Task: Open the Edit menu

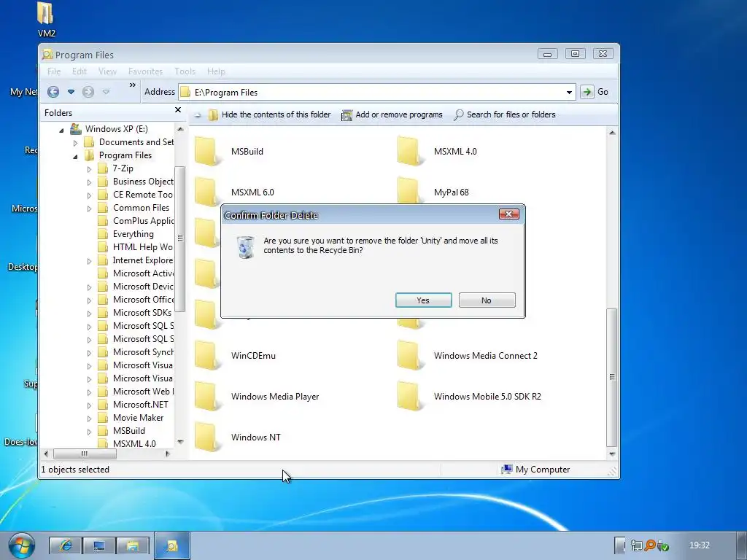Action: coord(80,71)
